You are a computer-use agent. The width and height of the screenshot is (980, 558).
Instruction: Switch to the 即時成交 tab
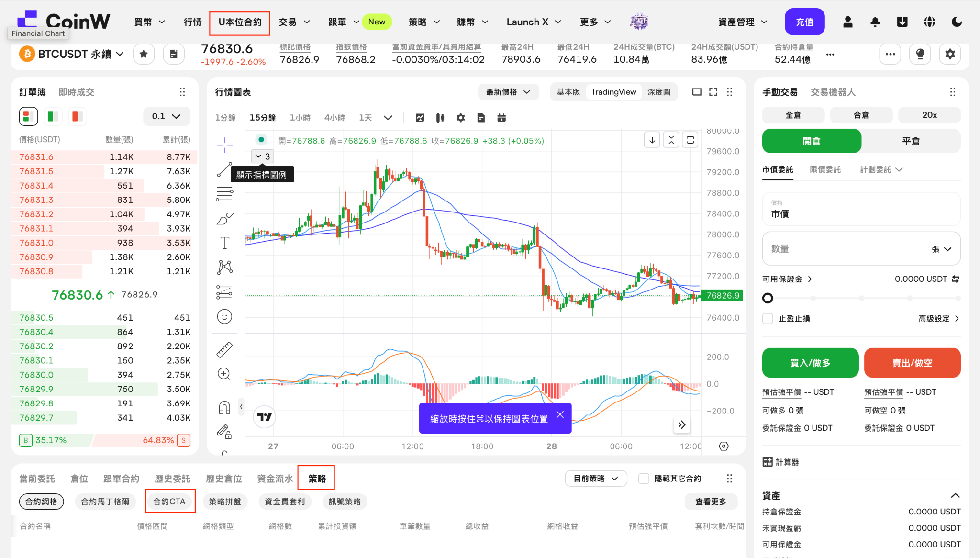click(x=76, y=92)
